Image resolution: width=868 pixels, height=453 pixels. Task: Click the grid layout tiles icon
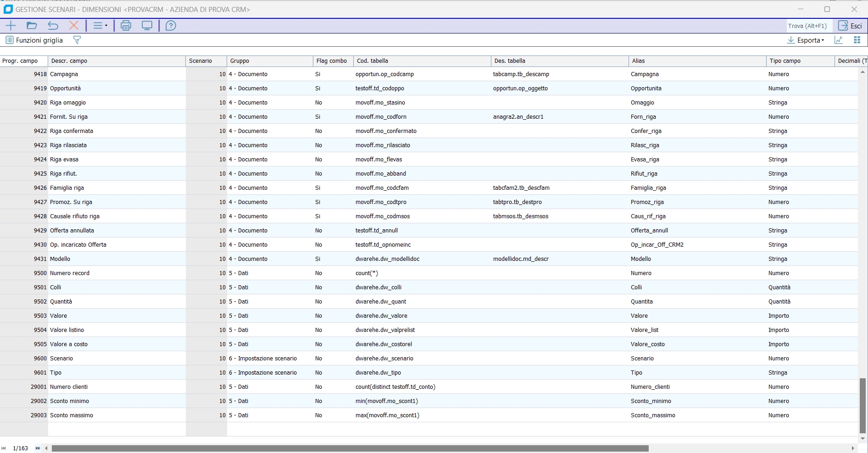(857, 40)
